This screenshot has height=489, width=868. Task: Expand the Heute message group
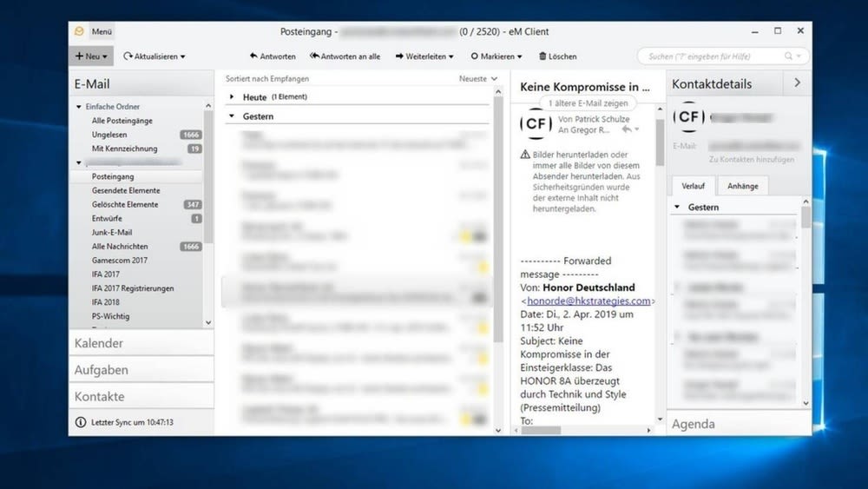232,97
